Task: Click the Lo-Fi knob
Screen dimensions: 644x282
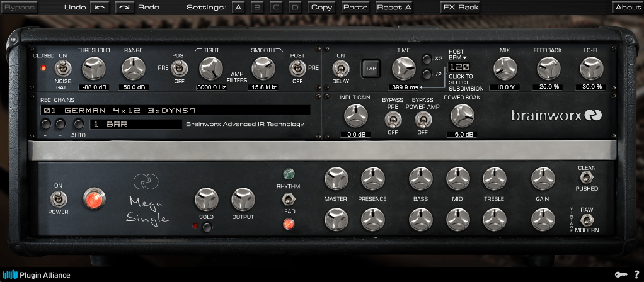Action: 592,68
